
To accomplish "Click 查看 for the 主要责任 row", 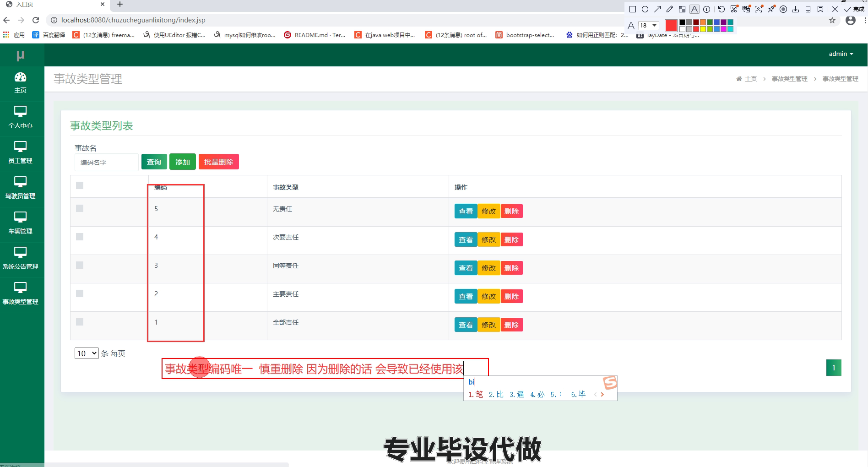I will (x=466, y=296).
